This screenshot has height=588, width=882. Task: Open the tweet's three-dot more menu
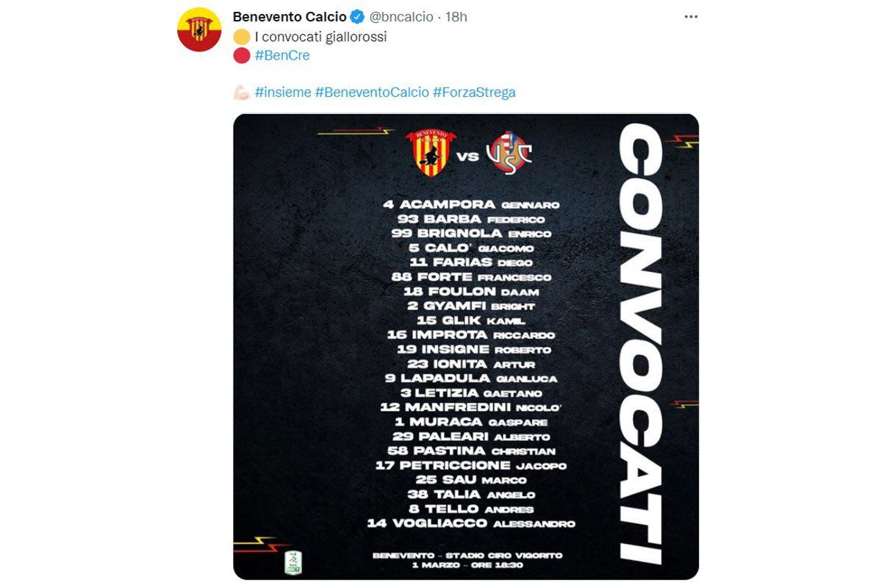tap(690, 17)
